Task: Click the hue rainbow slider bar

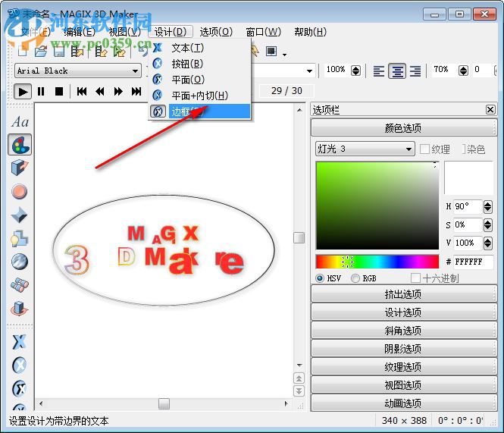Action: click(377, 262)
